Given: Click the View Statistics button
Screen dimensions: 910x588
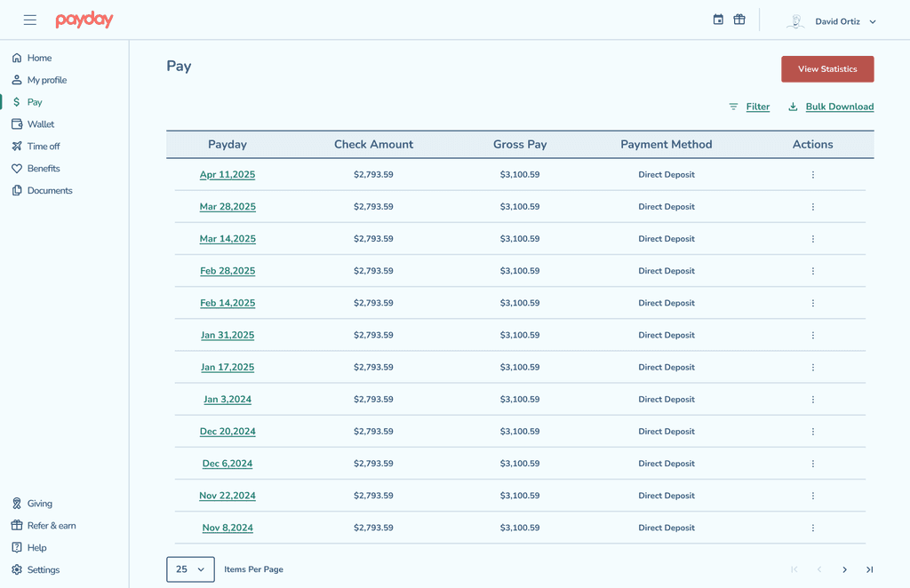Looking at the screenshot, I should (x=827, y=69).
